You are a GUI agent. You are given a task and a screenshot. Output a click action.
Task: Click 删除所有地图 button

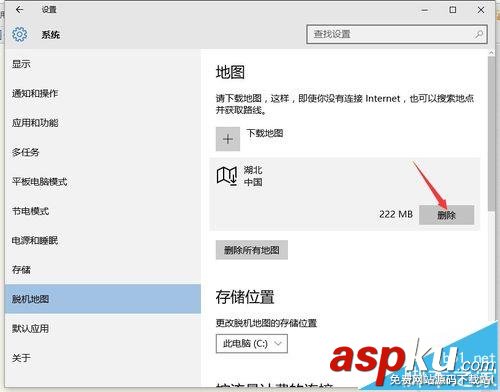(x=252, y=250)
